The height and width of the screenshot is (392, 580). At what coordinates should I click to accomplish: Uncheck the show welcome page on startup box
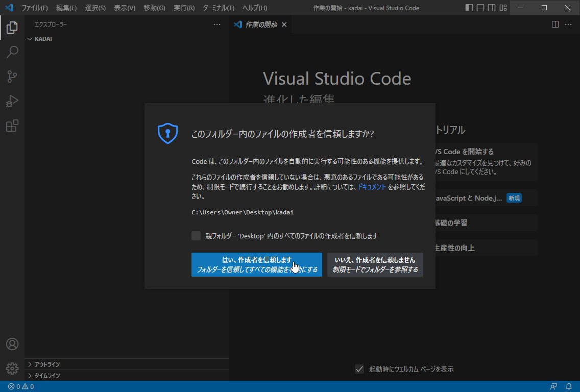click(359, 369)
